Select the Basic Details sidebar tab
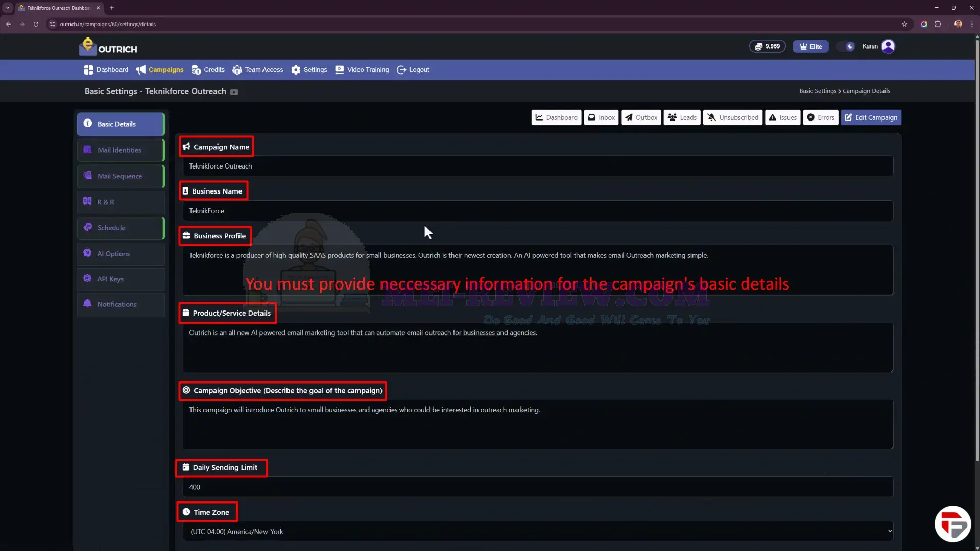 point(121,124)
